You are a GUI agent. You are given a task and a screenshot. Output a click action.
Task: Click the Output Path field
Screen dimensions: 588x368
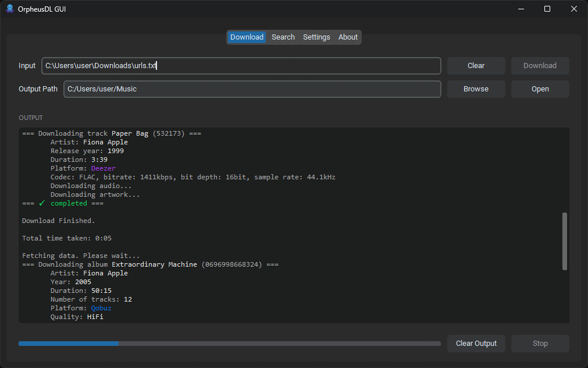252,89
